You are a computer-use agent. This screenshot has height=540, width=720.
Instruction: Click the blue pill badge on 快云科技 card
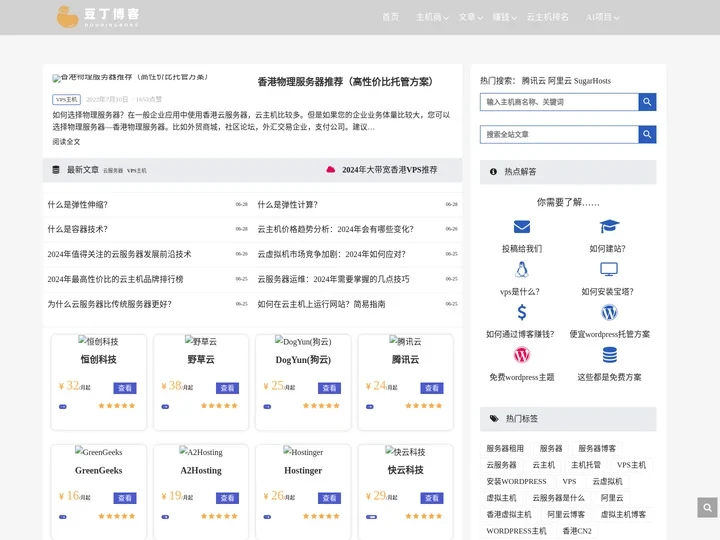pos(371,517)
